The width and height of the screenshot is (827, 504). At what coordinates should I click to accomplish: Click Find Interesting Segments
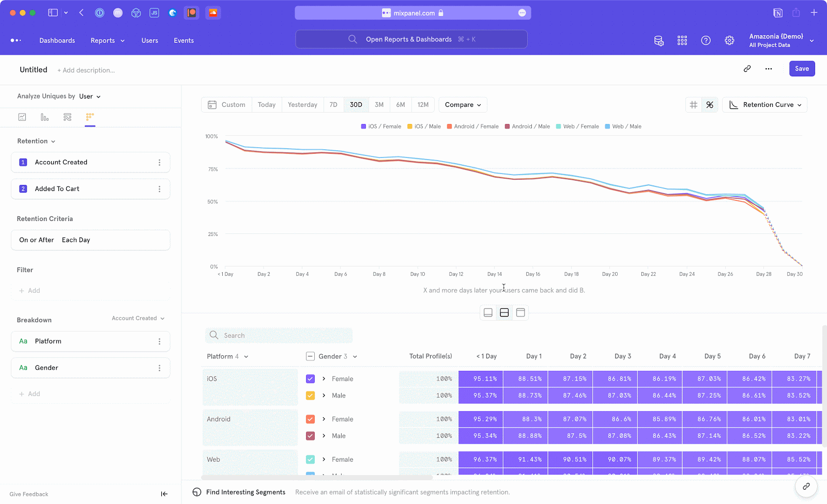click(x=246, y=492)
